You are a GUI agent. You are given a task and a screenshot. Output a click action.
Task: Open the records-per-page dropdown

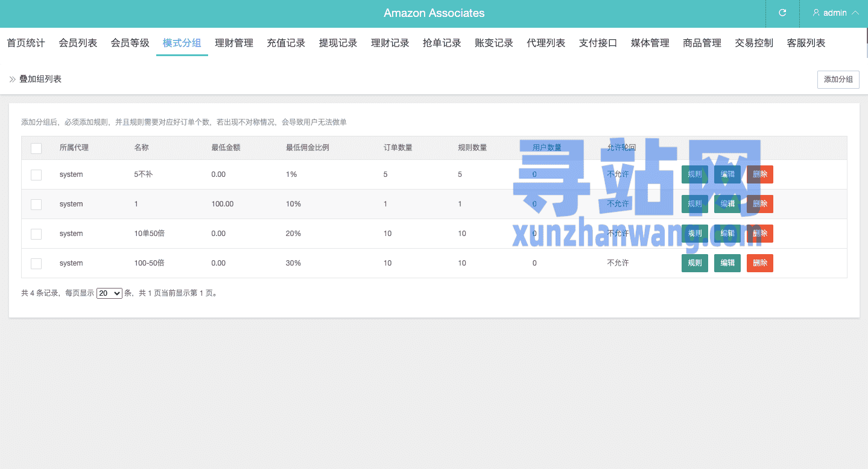[x=109, y=293]
